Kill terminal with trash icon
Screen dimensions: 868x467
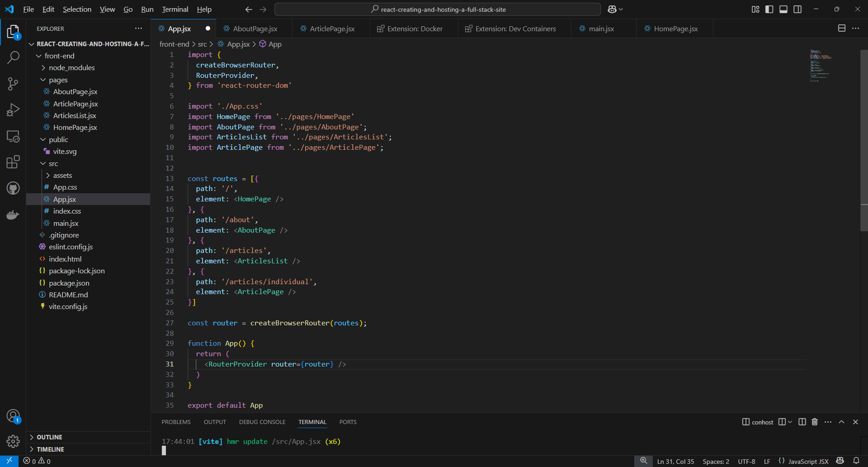tap(815, 422)
